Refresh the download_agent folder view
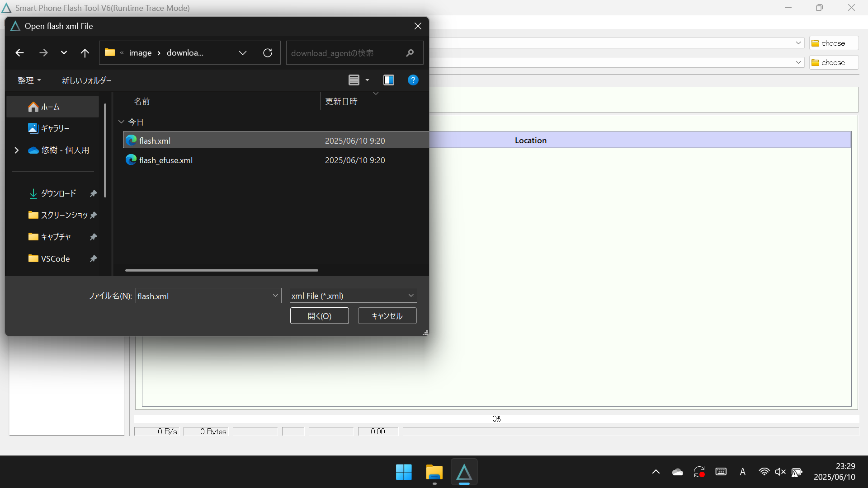The height and width of the screenshot is (488, 868). tap(268, 52)
